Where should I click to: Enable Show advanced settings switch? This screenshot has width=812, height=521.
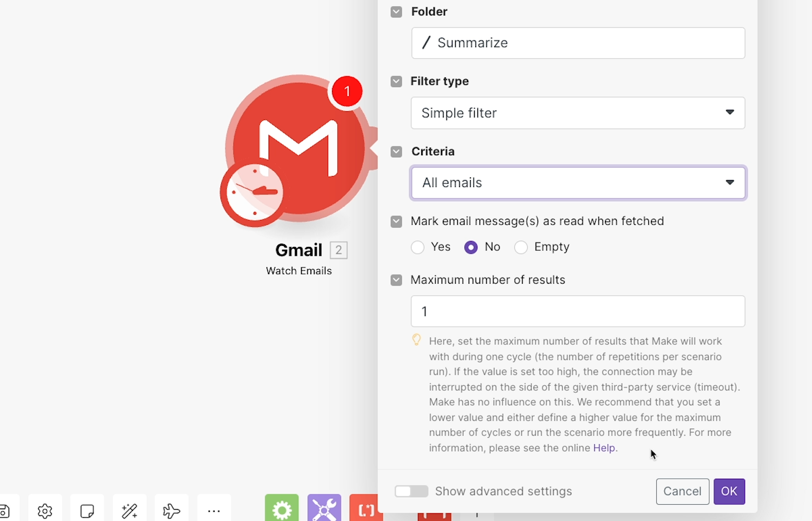click(411, 491)
